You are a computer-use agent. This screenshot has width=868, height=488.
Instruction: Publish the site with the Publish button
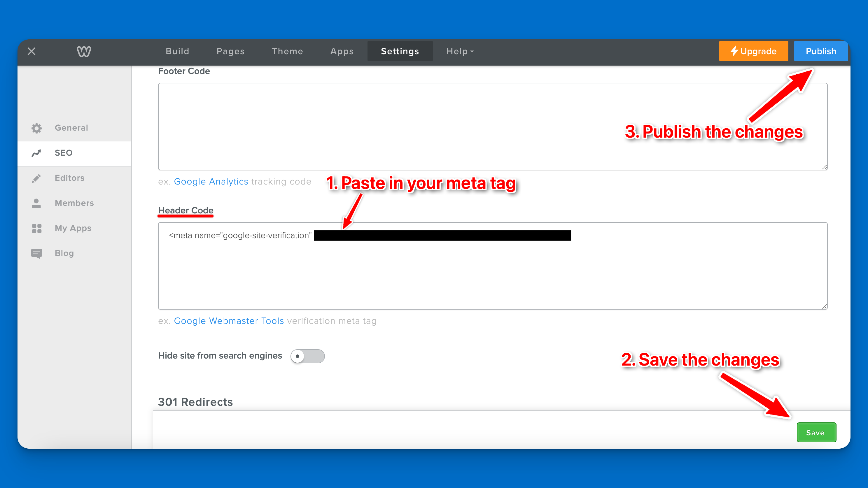820,51
